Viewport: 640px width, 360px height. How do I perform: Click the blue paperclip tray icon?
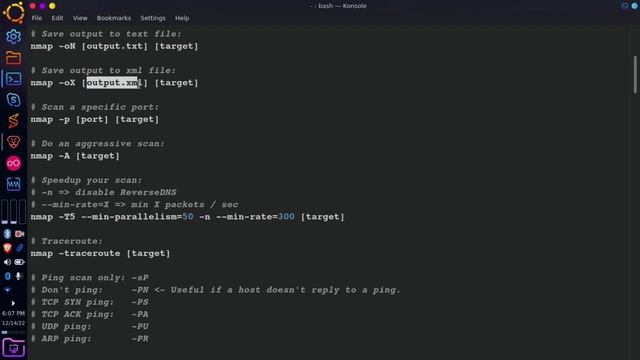(19, 248)
